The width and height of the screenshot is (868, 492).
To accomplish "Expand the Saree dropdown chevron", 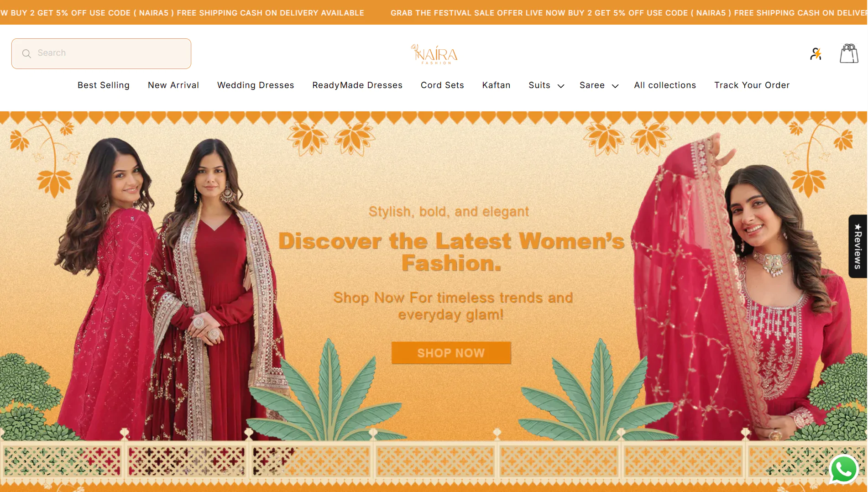I will [615, 86].
